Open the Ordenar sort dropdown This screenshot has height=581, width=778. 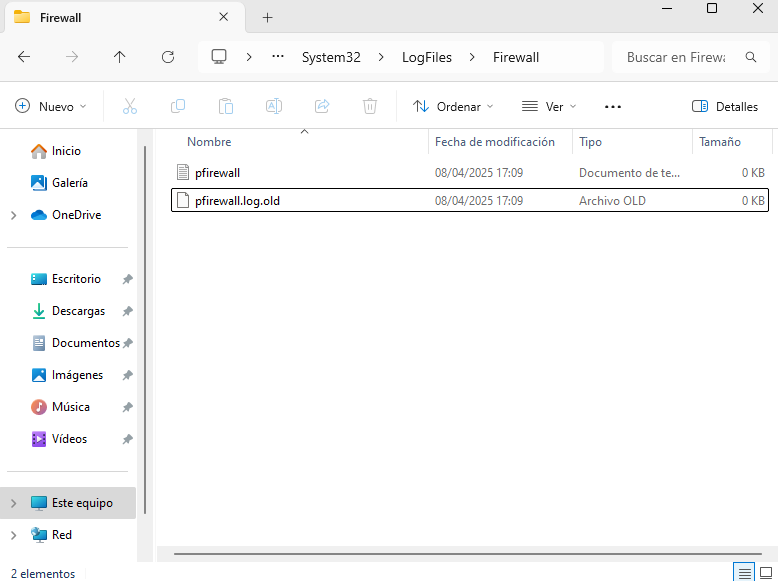click(x=453, y=106)
